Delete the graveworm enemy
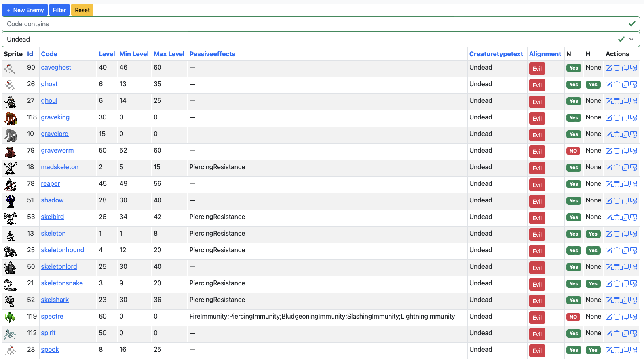Viewport: 644px width, 359px height. click(617, 151)
